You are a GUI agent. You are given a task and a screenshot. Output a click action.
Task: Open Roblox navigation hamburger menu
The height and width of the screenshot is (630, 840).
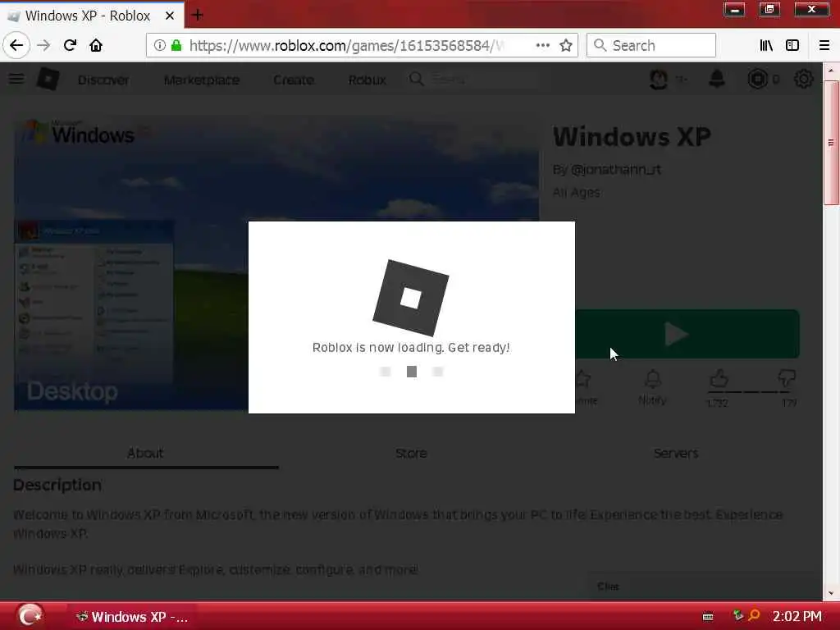tap(16, 80)
